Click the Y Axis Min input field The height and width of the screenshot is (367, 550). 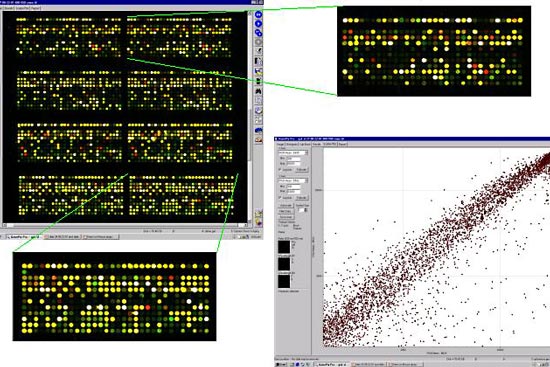click(x=294, y=186)
